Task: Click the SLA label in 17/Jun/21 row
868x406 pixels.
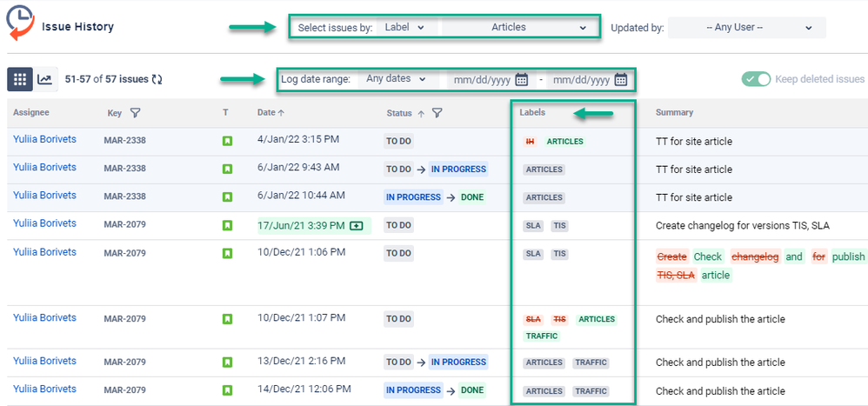Action: [534, 226]
